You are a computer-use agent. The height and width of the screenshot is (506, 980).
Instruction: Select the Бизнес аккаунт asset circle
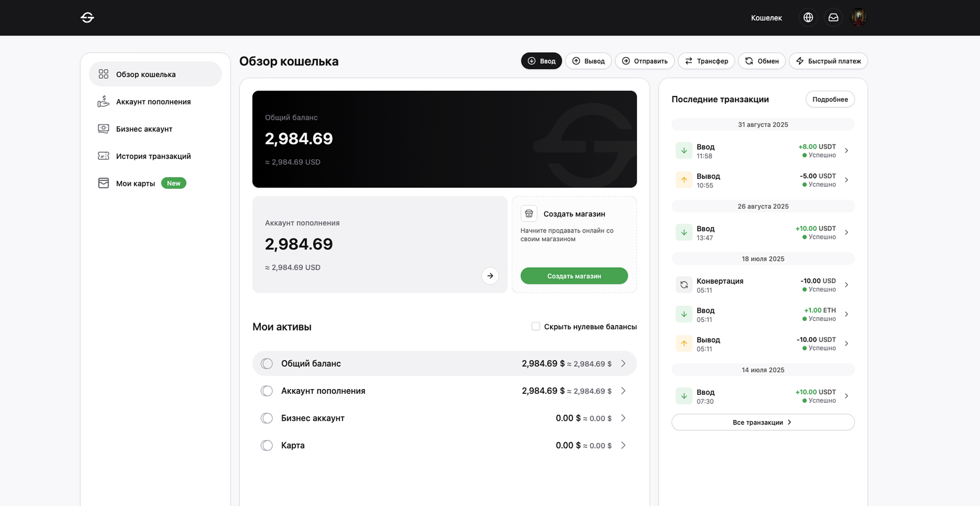click(267, 418)
